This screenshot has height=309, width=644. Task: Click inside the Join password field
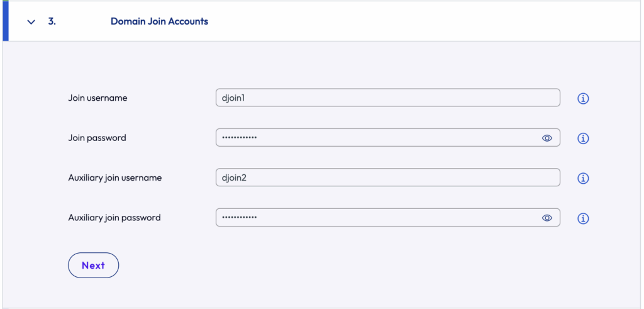pyautogui.click(x=377, y=138)
